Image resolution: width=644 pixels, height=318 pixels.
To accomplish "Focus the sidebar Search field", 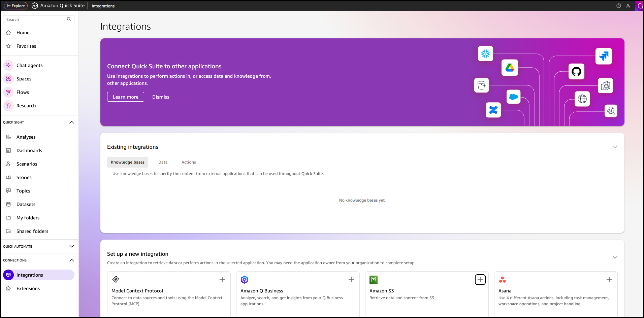I will point(39,19).
